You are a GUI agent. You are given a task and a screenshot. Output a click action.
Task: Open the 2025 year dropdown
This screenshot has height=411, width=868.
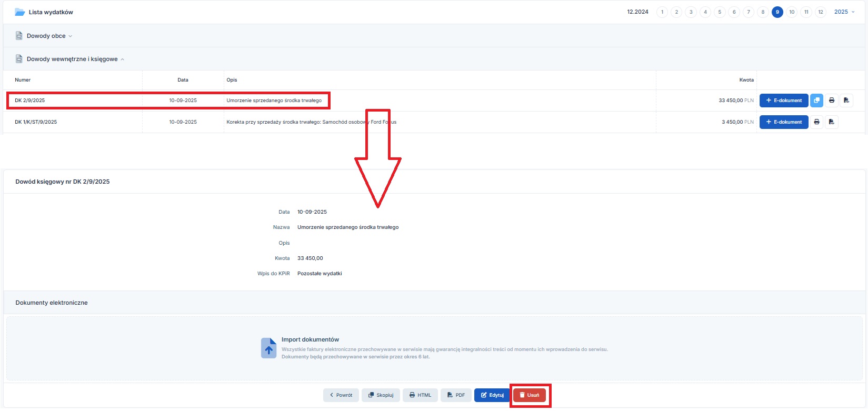point(844,12)
